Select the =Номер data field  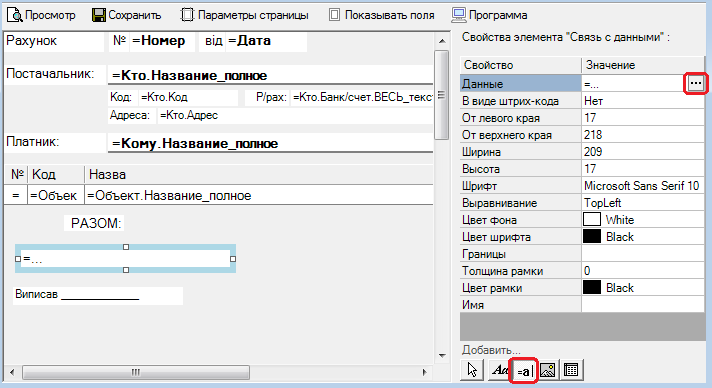[162, 41]
